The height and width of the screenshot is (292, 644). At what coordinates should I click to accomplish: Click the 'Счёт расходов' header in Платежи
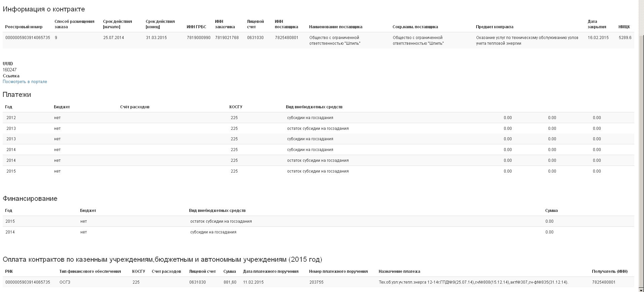pos(135,107)
